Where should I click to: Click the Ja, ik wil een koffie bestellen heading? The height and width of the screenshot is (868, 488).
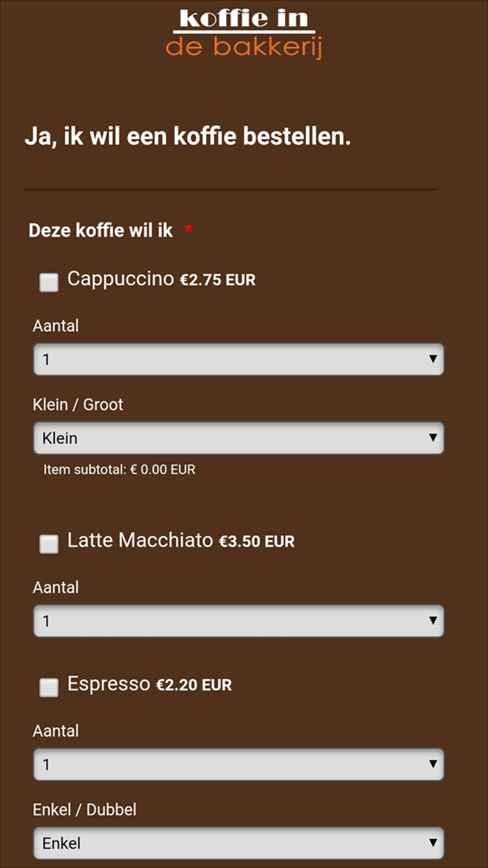[x=191, y=136]
